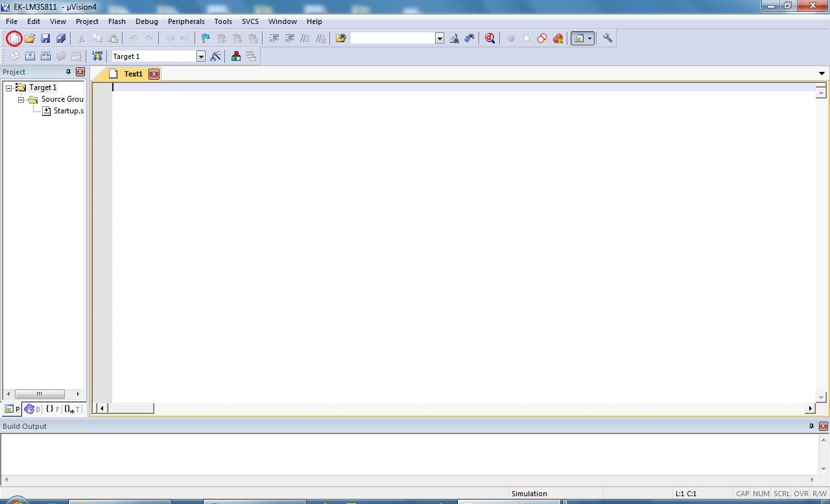The image size is (830, 504).
Task: Switch to the Books tab in Project panel
Action: click(32, 409)
